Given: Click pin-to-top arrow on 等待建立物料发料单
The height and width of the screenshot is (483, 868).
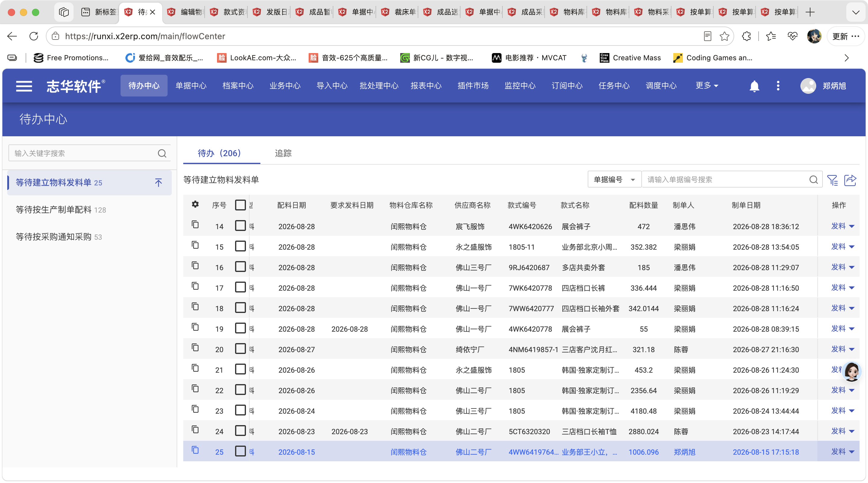Looking at the screenshot, I should (158, 183).
